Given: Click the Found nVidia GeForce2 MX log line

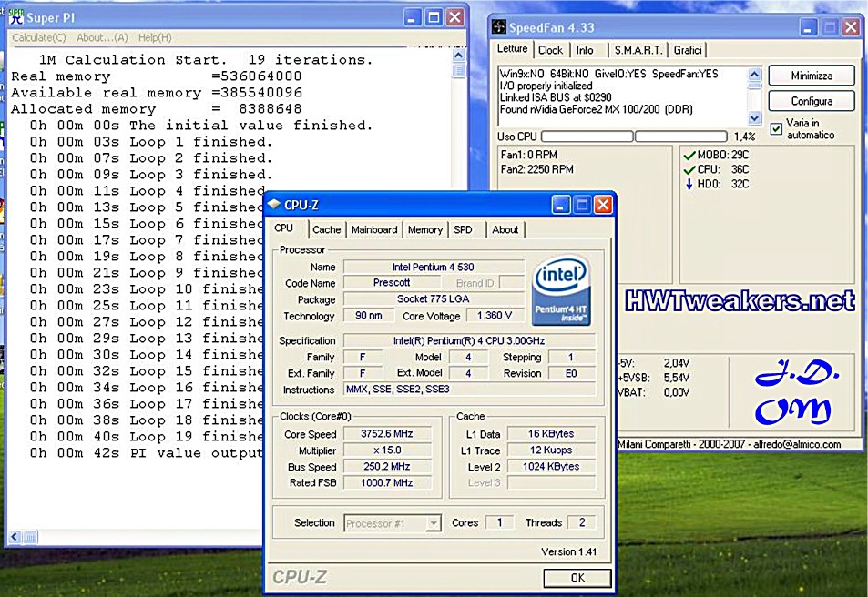Looking at the screenshot, I should 597,109.
